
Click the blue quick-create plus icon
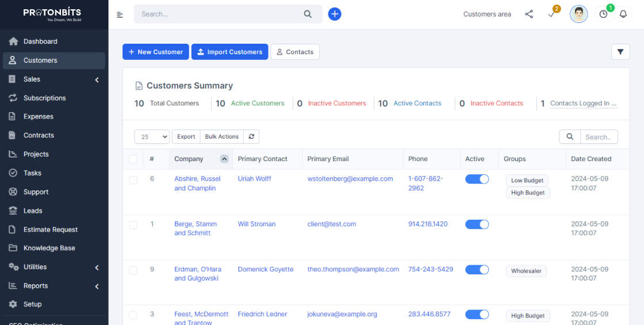(335, 14)
